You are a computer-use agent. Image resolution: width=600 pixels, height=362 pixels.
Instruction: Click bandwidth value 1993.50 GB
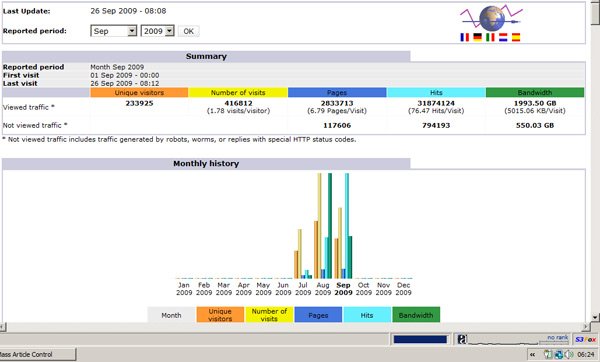535,103
